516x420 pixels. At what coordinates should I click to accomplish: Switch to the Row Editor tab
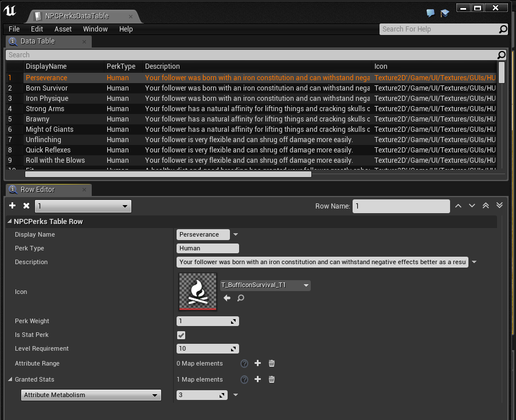point(37,190)
